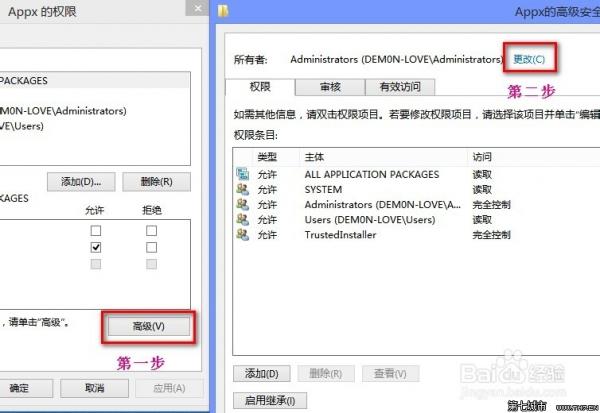Image resolution: width=600 pixels, height=413 pixels.
Task: Cancel with the 取消 button
Action: (95, 388)
